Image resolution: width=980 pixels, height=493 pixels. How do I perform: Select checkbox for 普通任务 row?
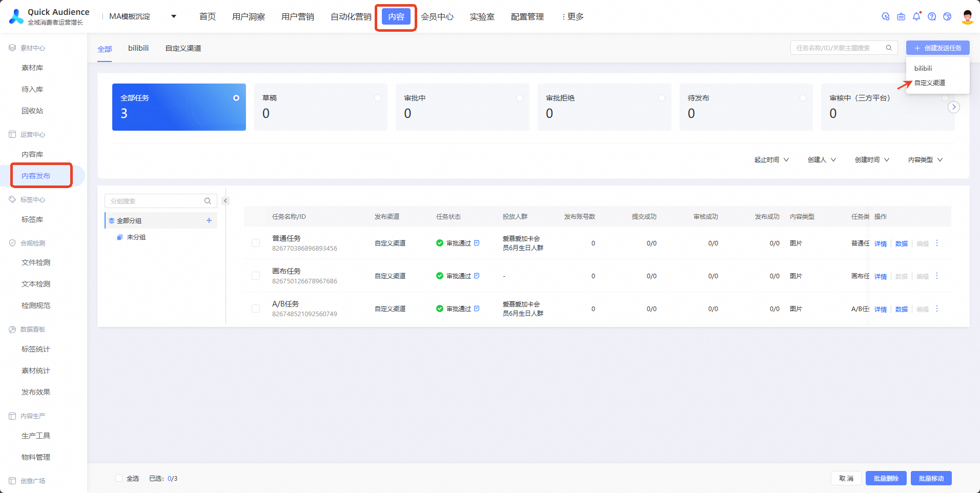tap(256, 243)
